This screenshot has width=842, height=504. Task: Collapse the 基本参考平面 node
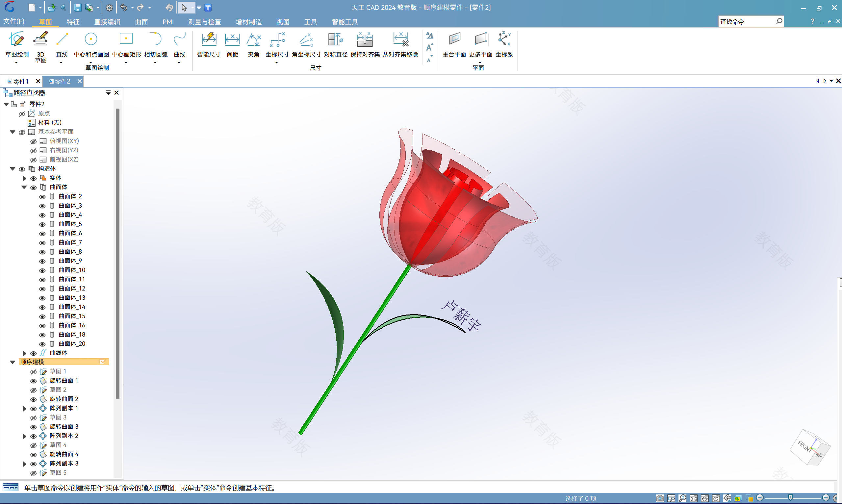13,132
